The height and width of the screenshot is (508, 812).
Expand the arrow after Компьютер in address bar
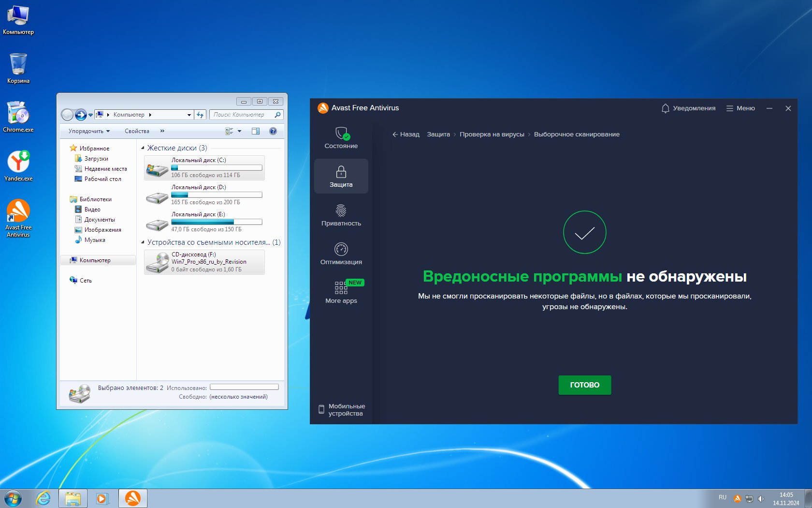[150, 115]
